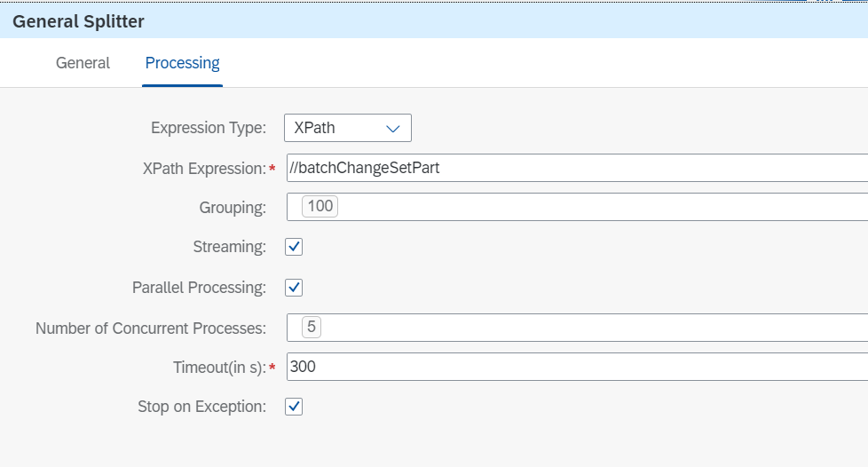Screen dimensions: 868x467
Task: Click the Stop on Exception label
Action: click(x=201, y=407)
